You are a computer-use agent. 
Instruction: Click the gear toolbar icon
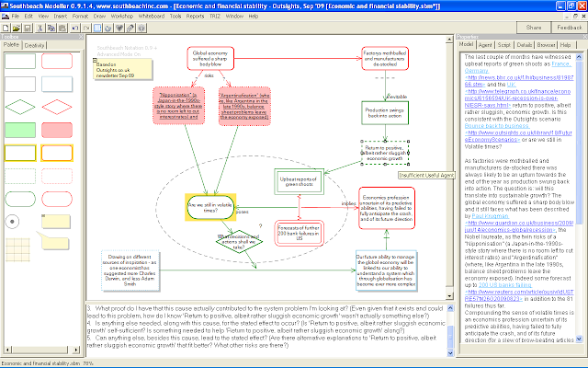click(x=141, y=29)
